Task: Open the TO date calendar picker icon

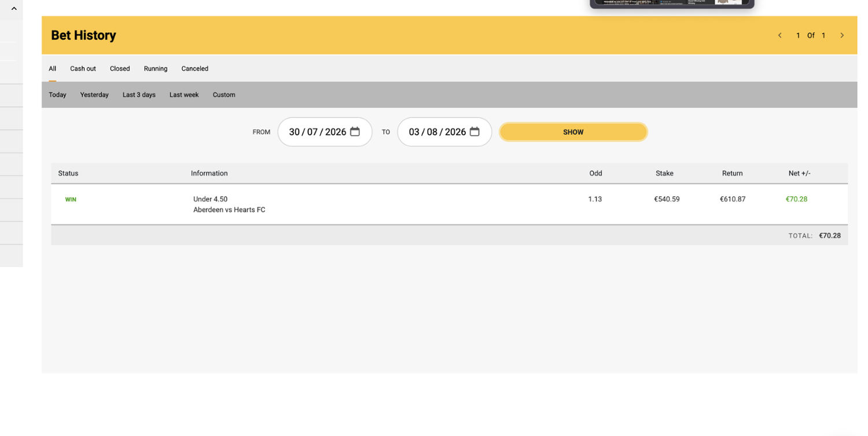Action: [x=475, y=132]
